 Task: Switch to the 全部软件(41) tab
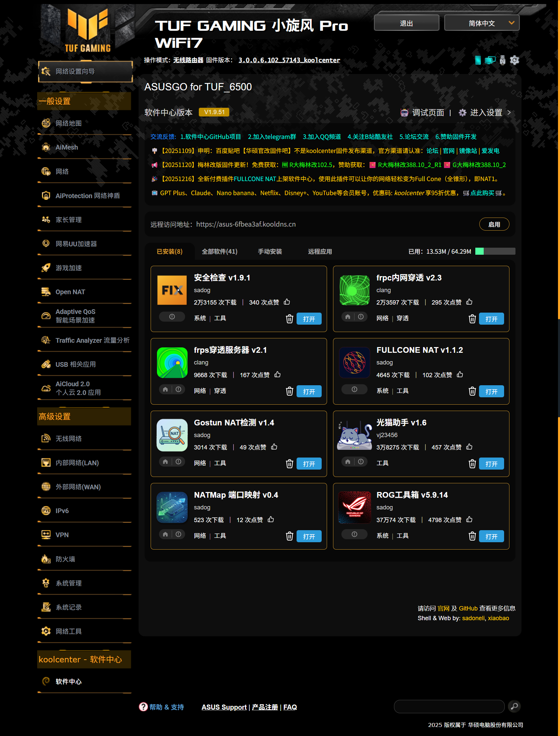[x=220, y=251]
